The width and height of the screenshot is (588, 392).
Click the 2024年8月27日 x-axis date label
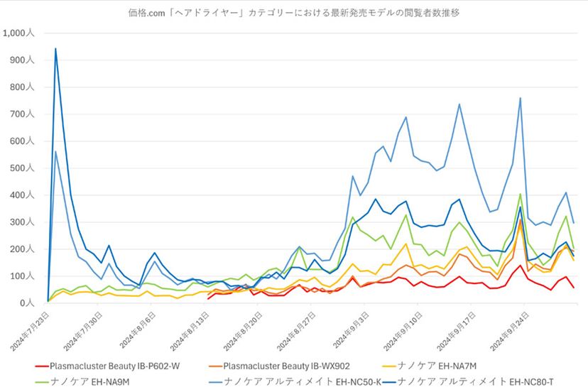(297, 332)
